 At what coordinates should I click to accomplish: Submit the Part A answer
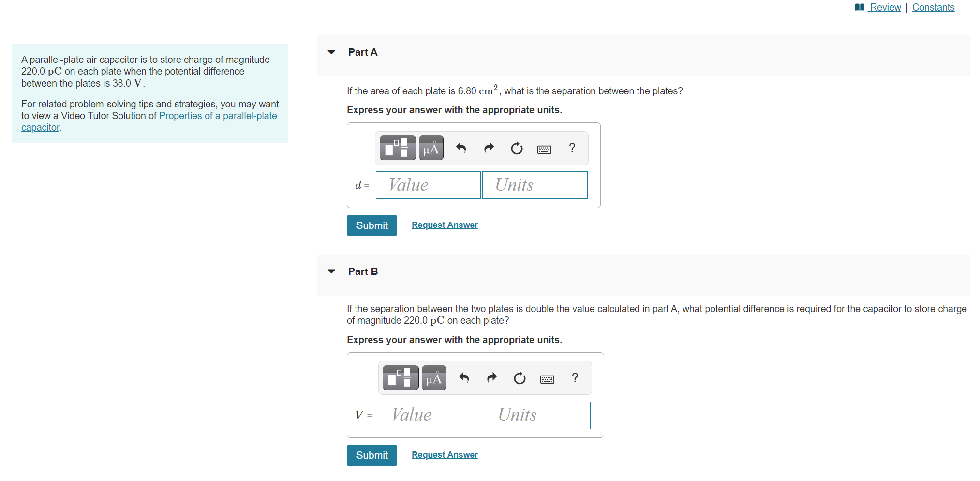(x=371, y=225)
